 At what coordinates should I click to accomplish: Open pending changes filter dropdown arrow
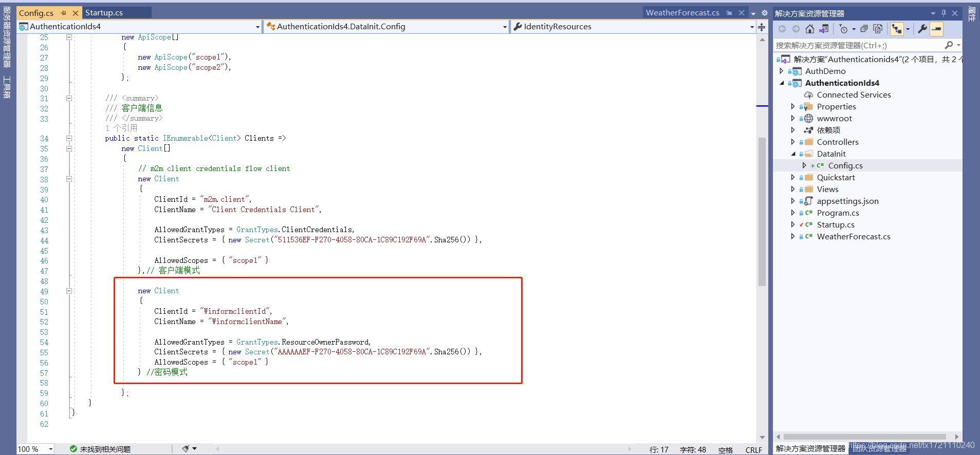[x=854, y=29]
